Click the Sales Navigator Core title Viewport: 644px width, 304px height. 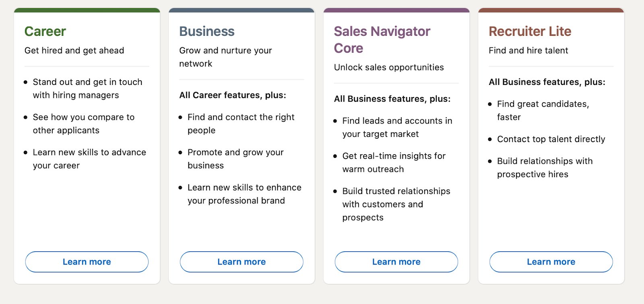pyautogui.click(x=382, y=39)
